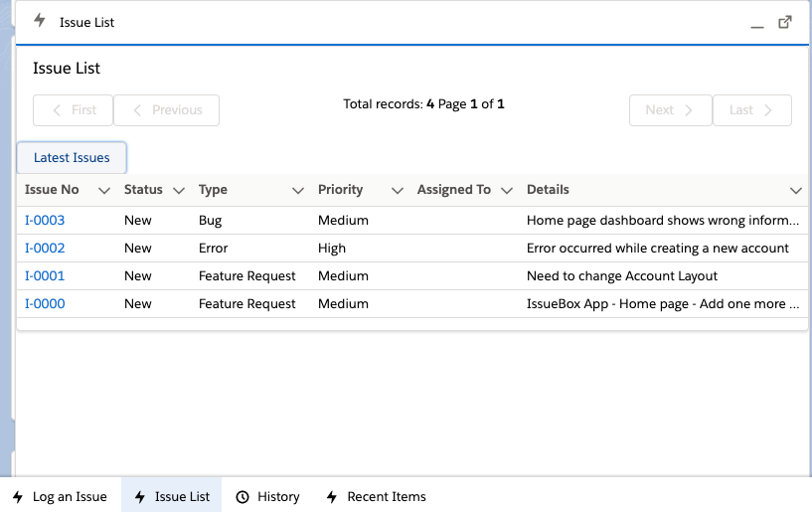
Task: Go to the Next page
Action: (x=670, y=110)
